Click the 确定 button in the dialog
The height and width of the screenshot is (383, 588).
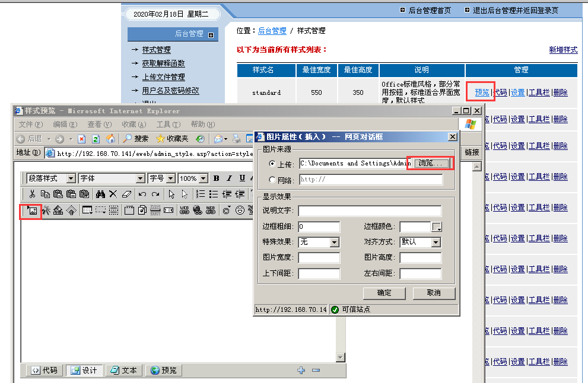(x=384, y=293)
